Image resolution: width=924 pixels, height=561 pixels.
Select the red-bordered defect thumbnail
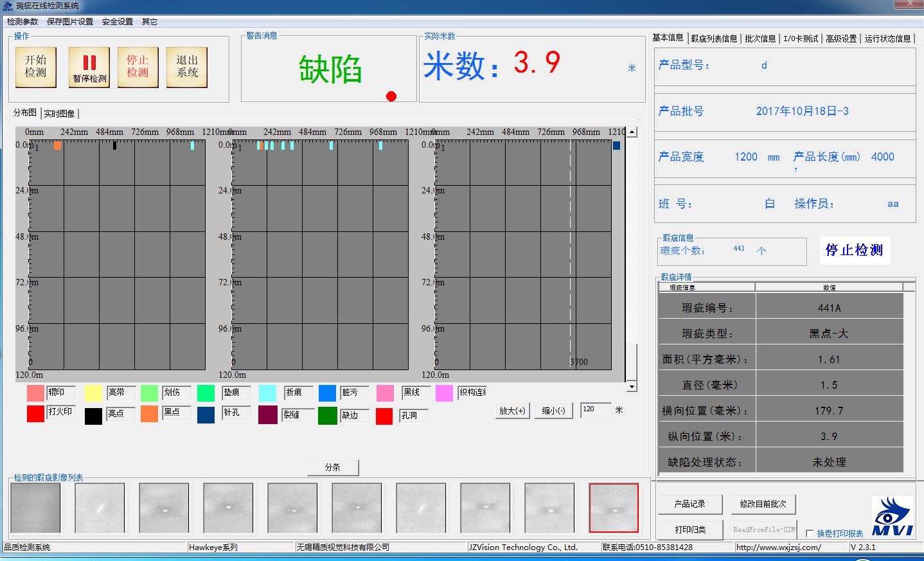coord(614,508)
